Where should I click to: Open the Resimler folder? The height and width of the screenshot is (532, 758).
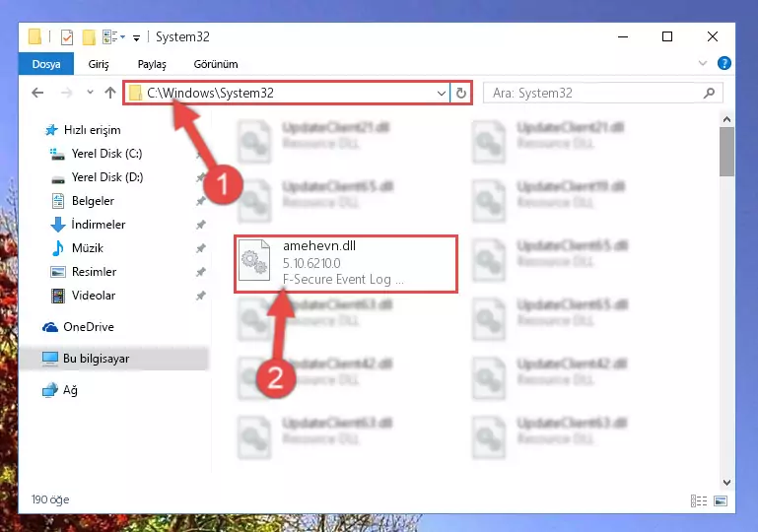pyautogui.click(x=94, y=272)
